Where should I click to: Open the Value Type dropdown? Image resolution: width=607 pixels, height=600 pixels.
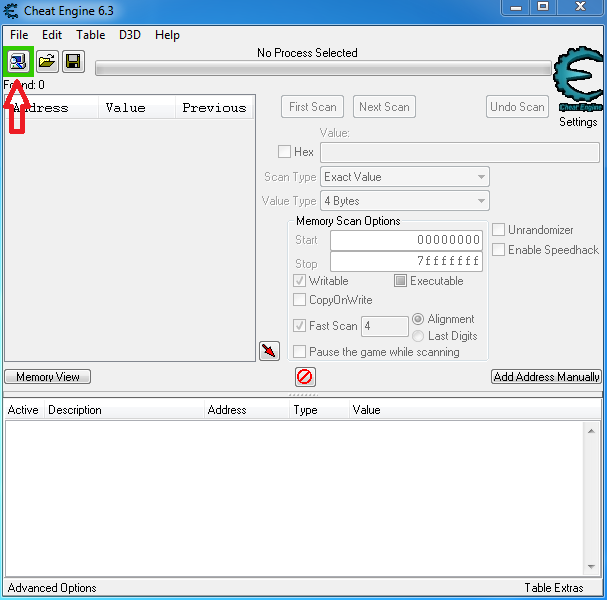405,201
